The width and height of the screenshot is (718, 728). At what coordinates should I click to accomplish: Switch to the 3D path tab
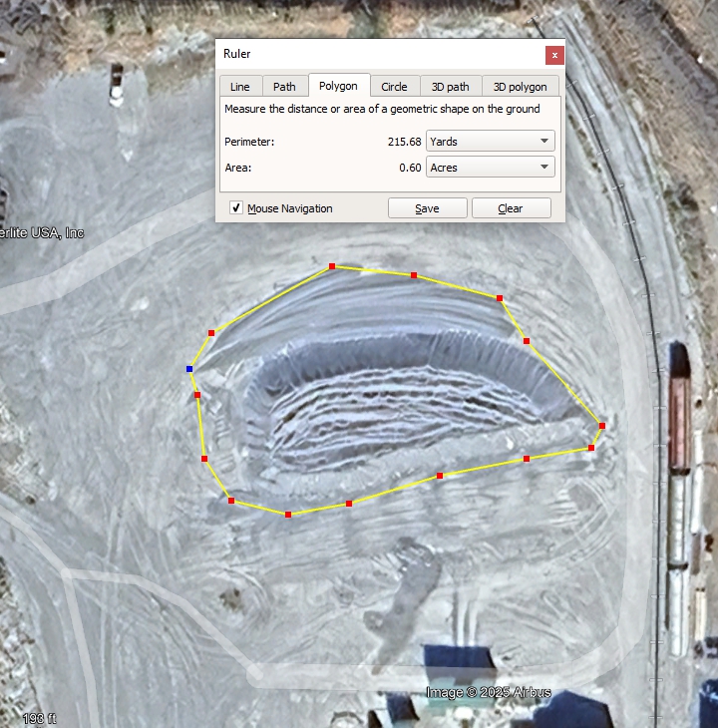(x=451, y=87)
